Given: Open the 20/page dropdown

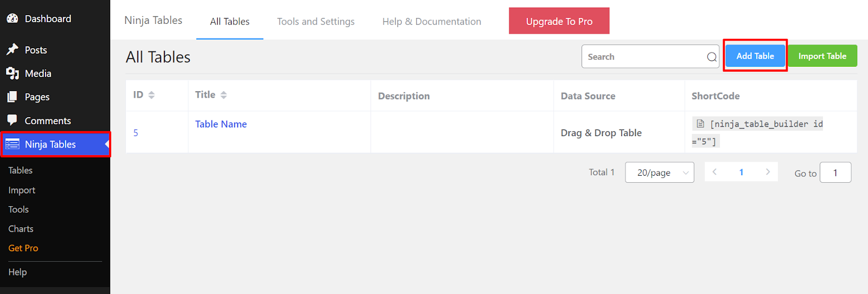Looking at the screenshot, I should tap(659, 172).
